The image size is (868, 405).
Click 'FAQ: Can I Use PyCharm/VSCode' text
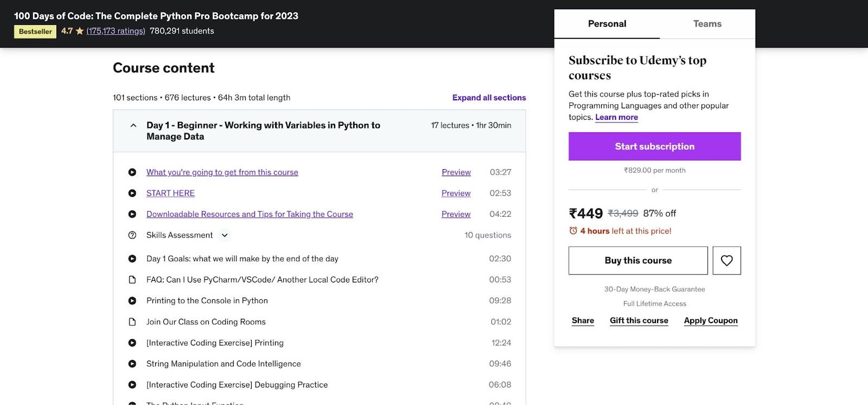coord(263,280)
